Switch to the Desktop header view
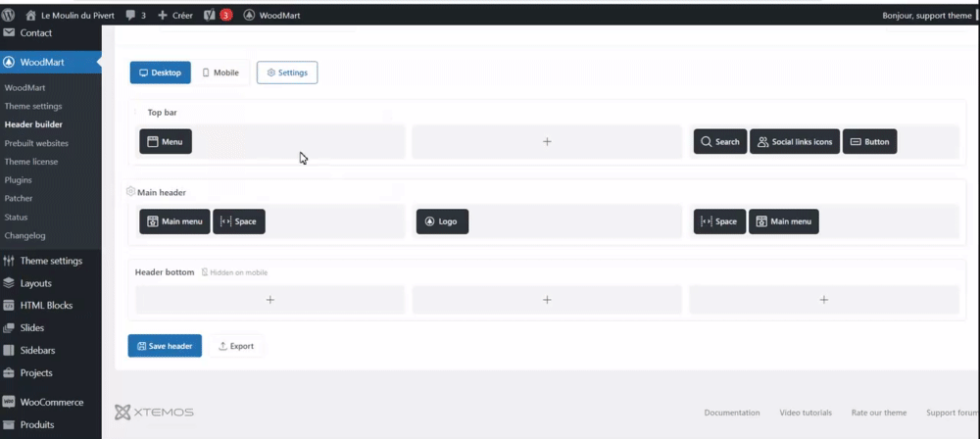The width and height of the screenshot is (980, 439). click(160, 73)
